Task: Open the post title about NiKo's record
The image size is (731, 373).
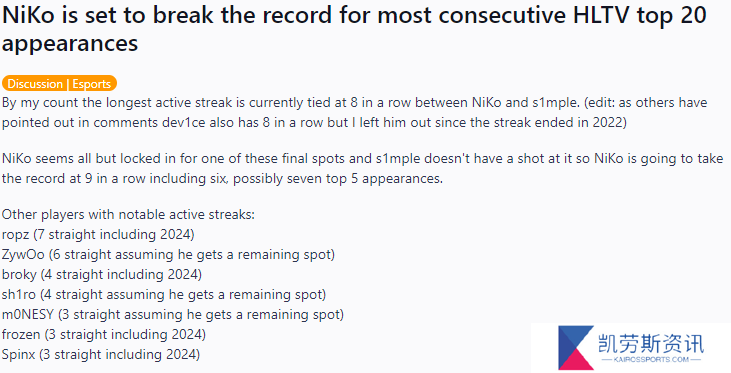Action: pyautogui.click(x=354, y=29)
